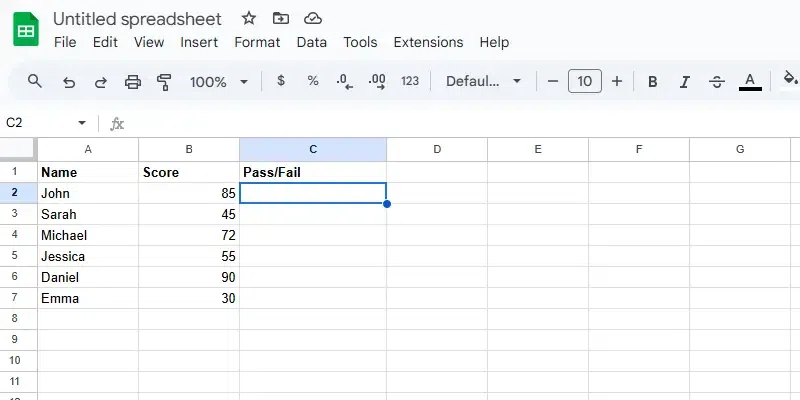
Task: Move spreadsheet to a folder
Action: [x=280, y=19]
